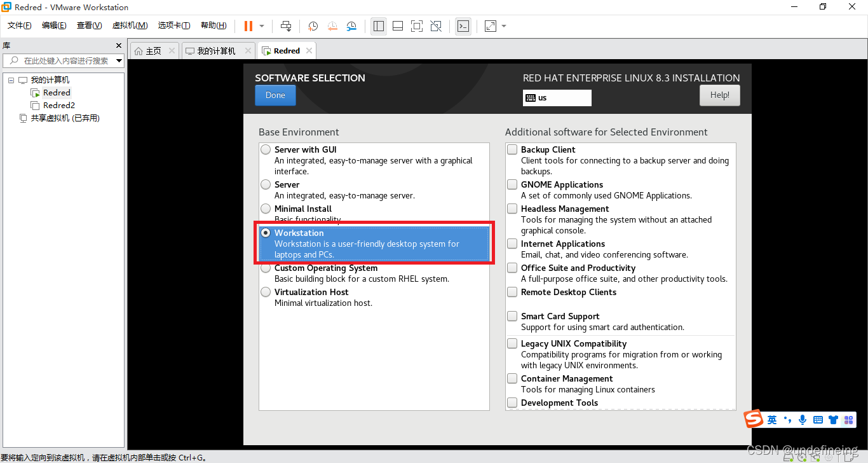Open the 文件(F) menu
The image size is (868, 463).
pos(20,25)
